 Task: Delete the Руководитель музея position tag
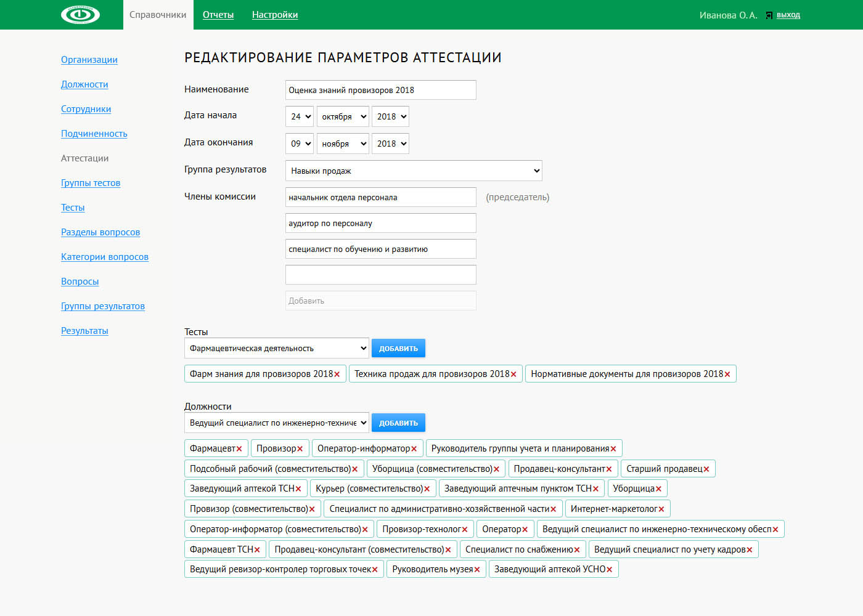[x=477, y=570]
